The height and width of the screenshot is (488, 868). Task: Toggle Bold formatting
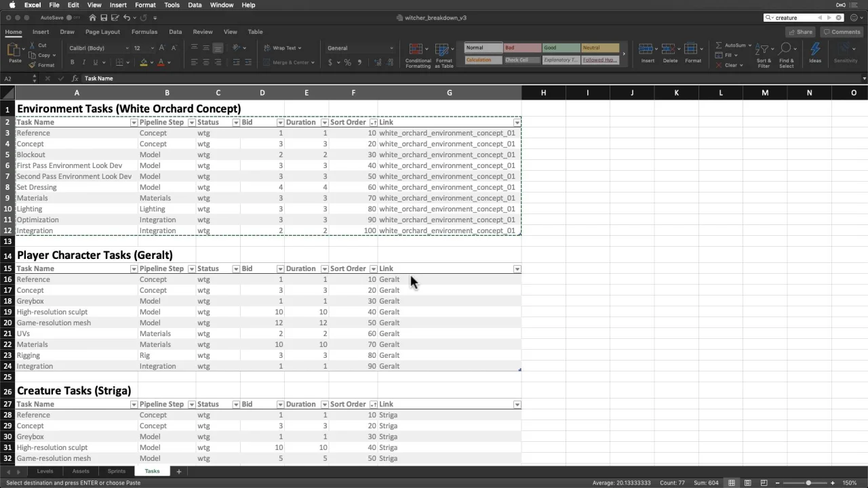pos(73,62)
